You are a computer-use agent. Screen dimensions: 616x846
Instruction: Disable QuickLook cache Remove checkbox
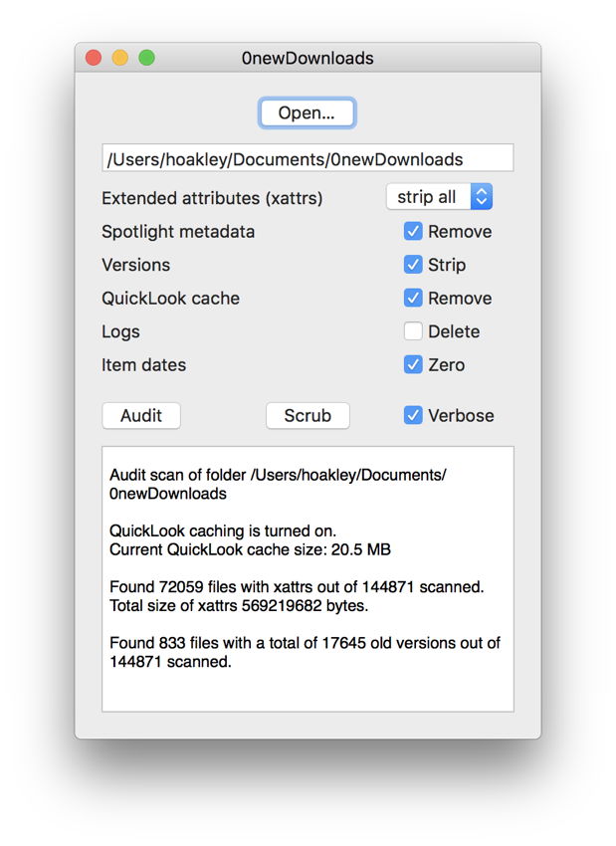click(413, 299)
